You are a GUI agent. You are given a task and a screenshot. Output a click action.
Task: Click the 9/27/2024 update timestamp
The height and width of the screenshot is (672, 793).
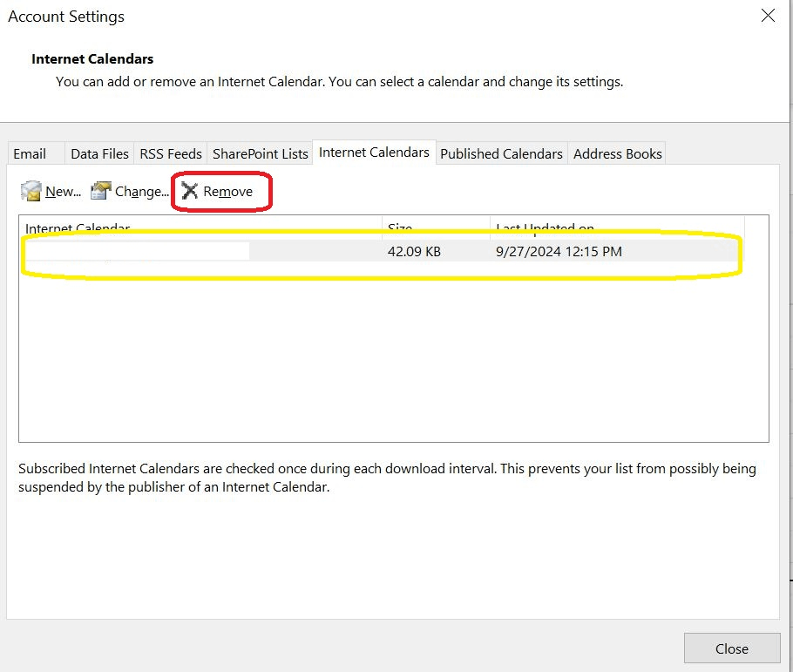559,251
